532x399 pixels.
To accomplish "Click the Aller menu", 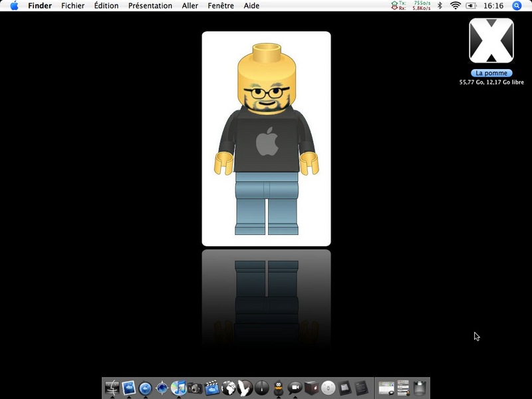I will click(x=190, y=5).
